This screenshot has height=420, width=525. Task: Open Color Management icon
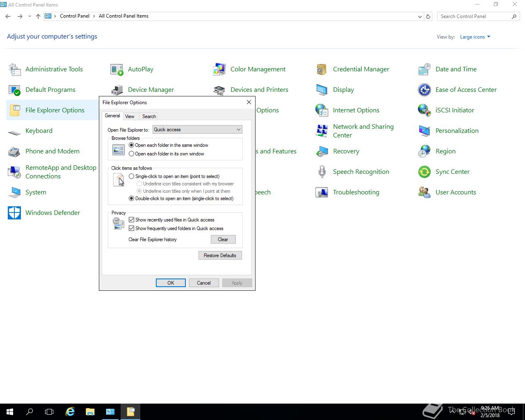[x=219, y=69]
